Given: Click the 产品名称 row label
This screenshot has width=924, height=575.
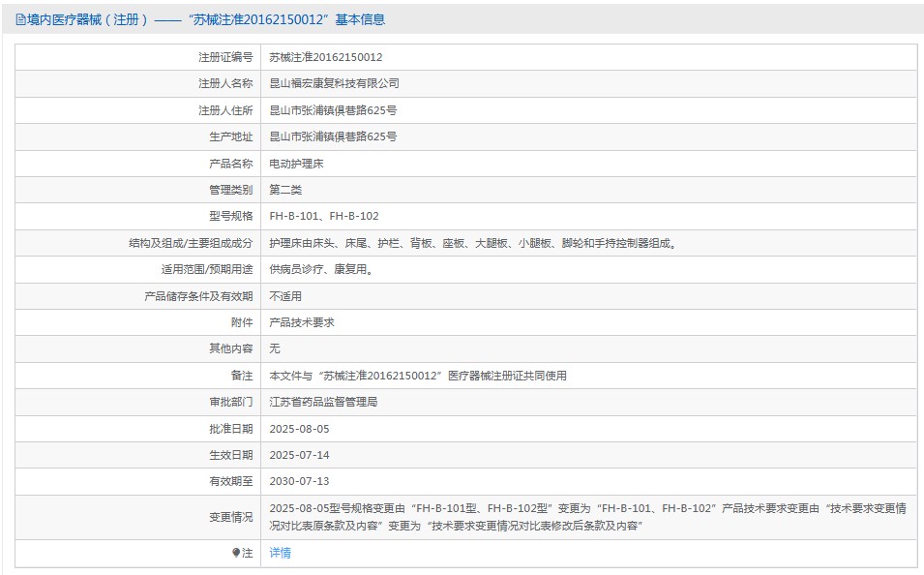Looking at the screenshot, I should 231,164.
